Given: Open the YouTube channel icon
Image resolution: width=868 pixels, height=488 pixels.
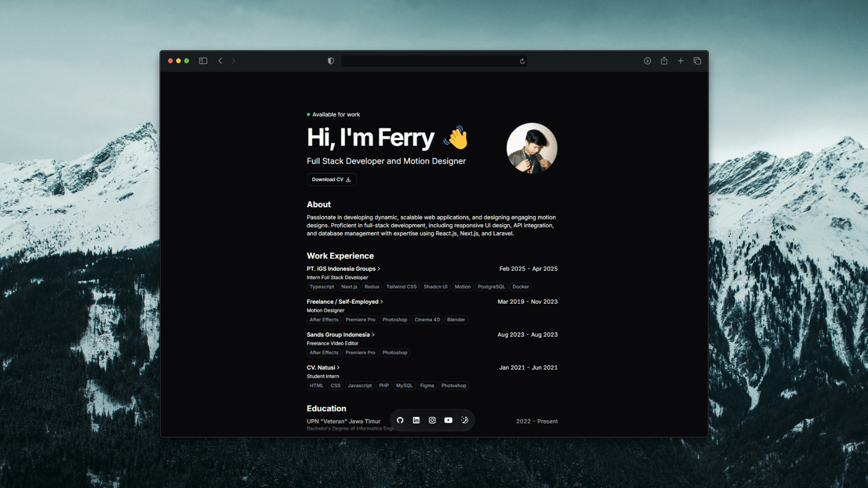Looking at the screenshot, I should coord(448,420).
